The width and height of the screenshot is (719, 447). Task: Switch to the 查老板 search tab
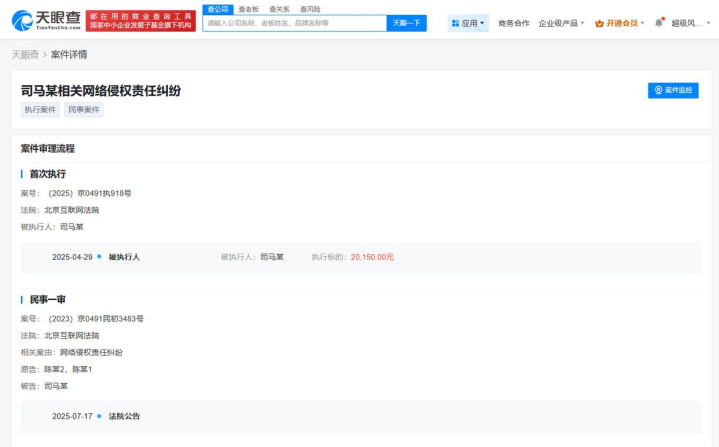pyautogui.click(x=248, y=9)
